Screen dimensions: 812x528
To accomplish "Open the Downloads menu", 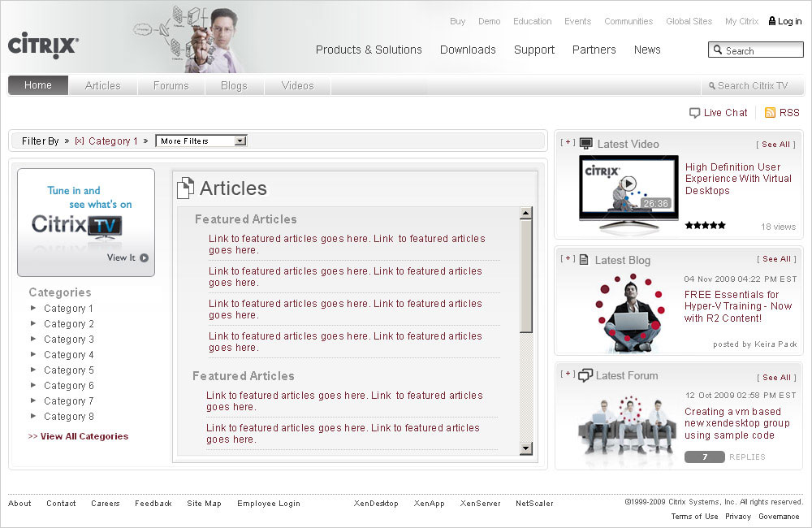I will 468,50.
